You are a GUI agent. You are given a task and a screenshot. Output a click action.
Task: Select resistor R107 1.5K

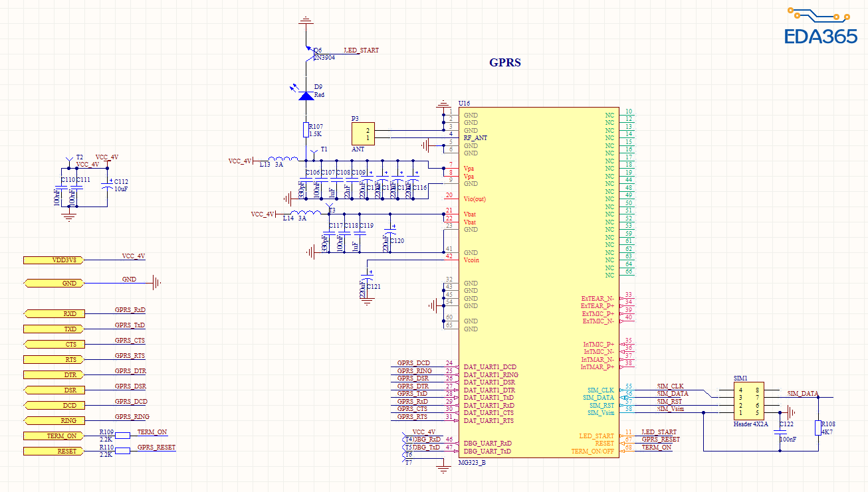[x=306, y=129]
